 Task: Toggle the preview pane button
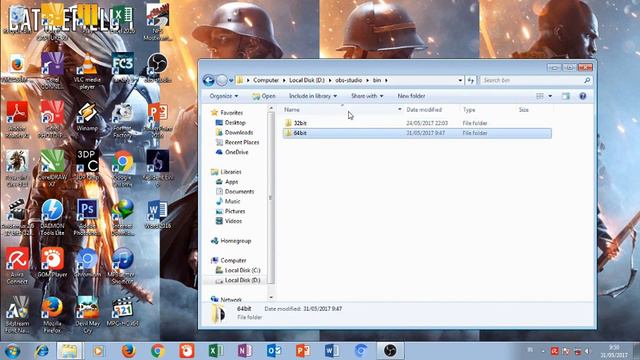tap(565, 96)
